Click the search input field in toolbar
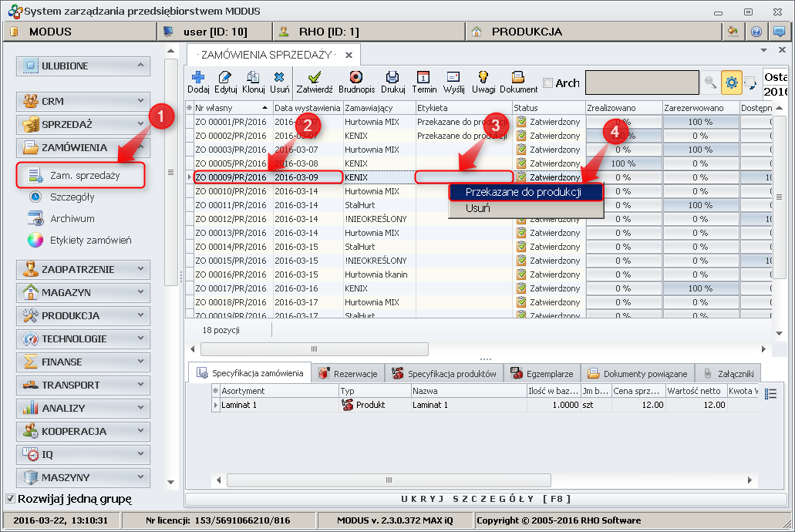 (x=642, y=81)
